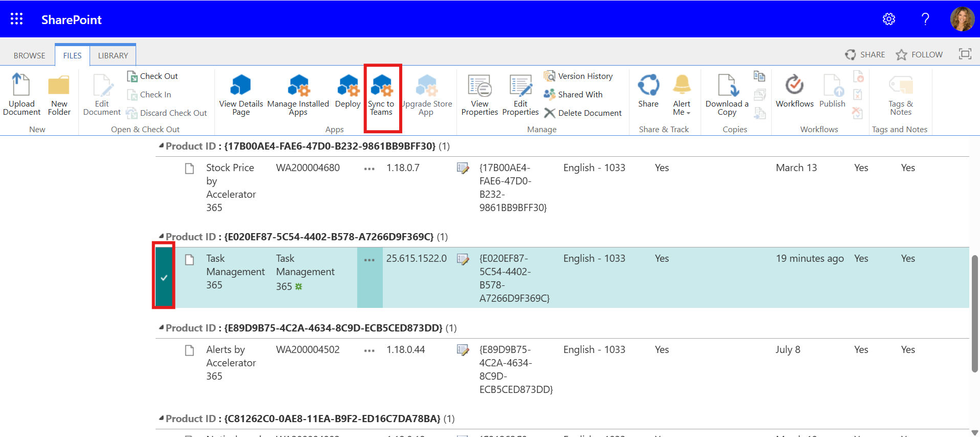
Task: Collapse Product ID E020EF87 group
Action: 161,237
